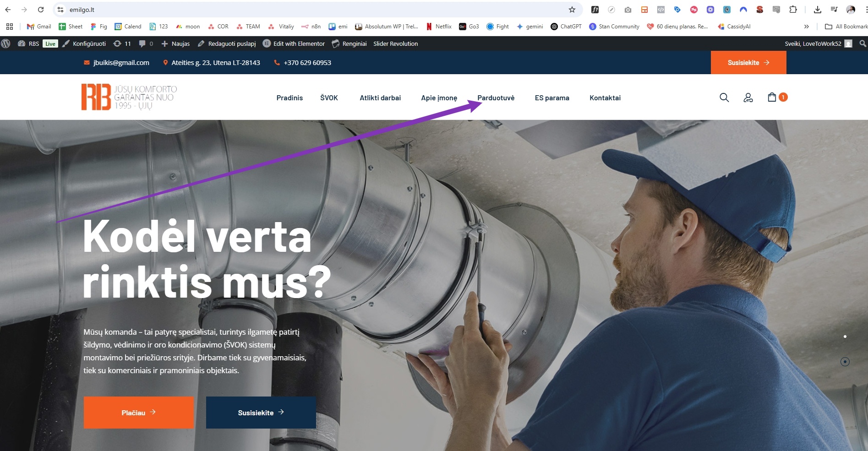Open the 11 pending updates
This screenshot has height=451, width=868.
[122, 43]
